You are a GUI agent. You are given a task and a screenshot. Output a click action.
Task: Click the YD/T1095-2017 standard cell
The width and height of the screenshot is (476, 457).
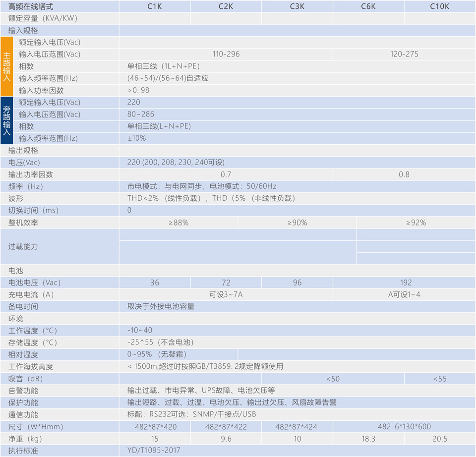[154, 451]
